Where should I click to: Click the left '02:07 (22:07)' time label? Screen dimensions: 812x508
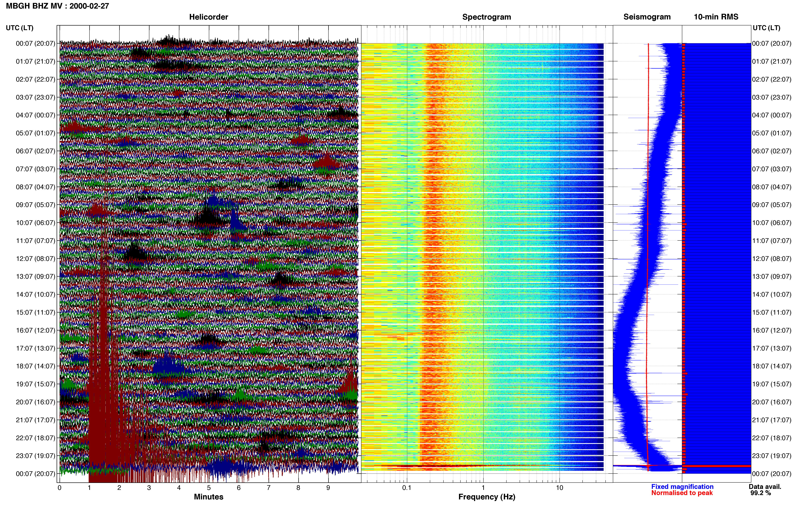(35, 79)
